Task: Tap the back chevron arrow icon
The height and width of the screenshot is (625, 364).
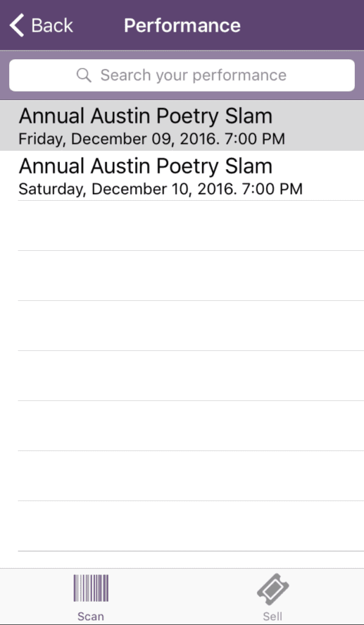Action: point(16,25)
